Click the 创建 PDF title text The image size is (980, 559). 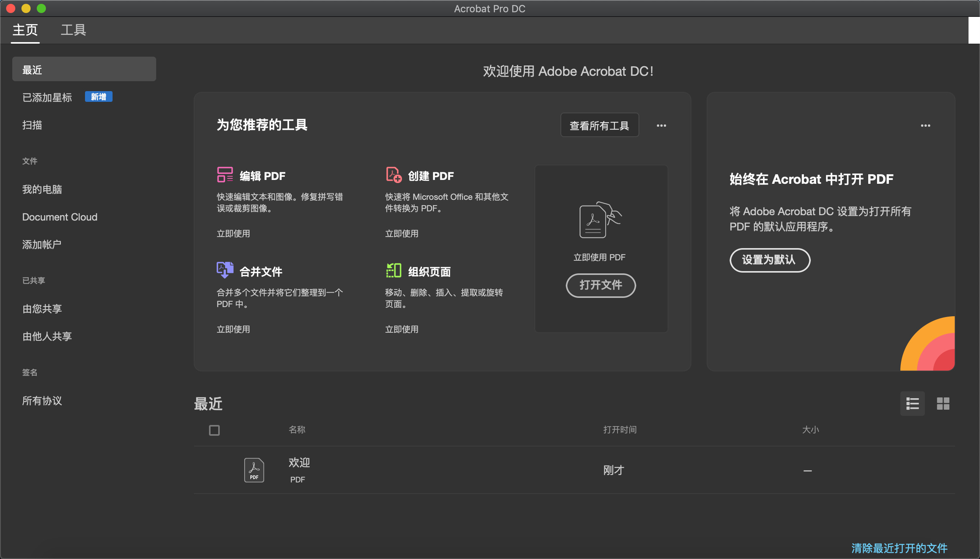[x=431, y=176]
